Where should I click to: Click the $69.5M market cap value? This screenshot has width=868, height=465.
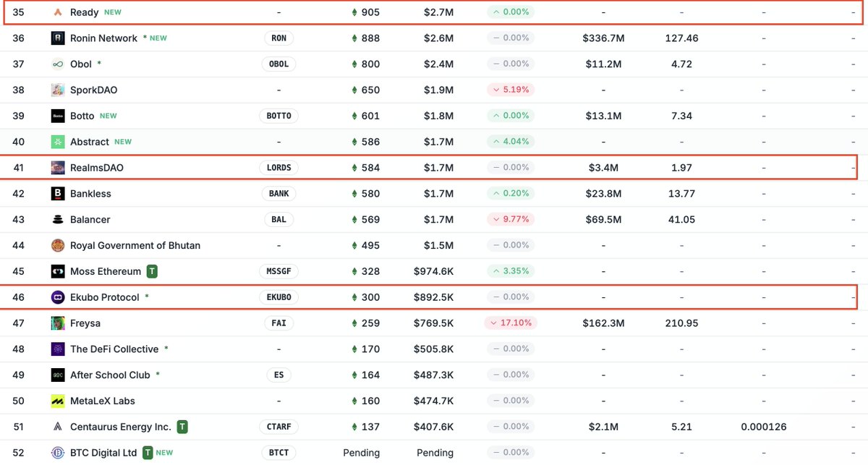click(x=603, y=220)
